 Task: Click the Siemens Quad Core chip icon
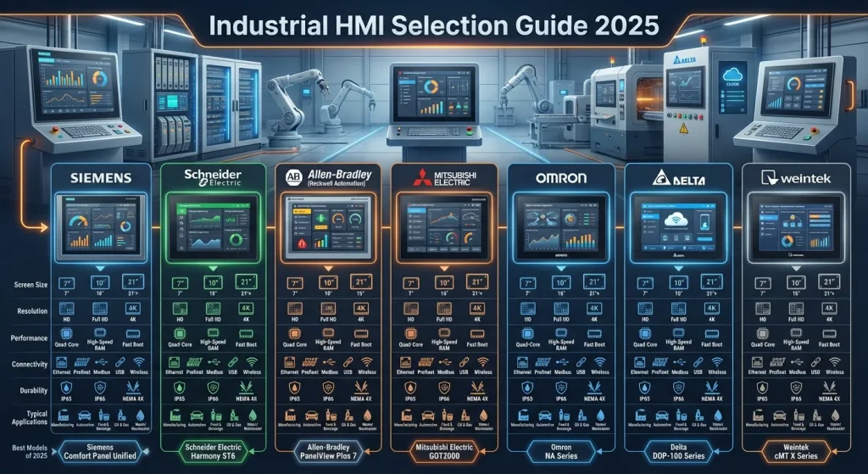[x=64, y=333]
